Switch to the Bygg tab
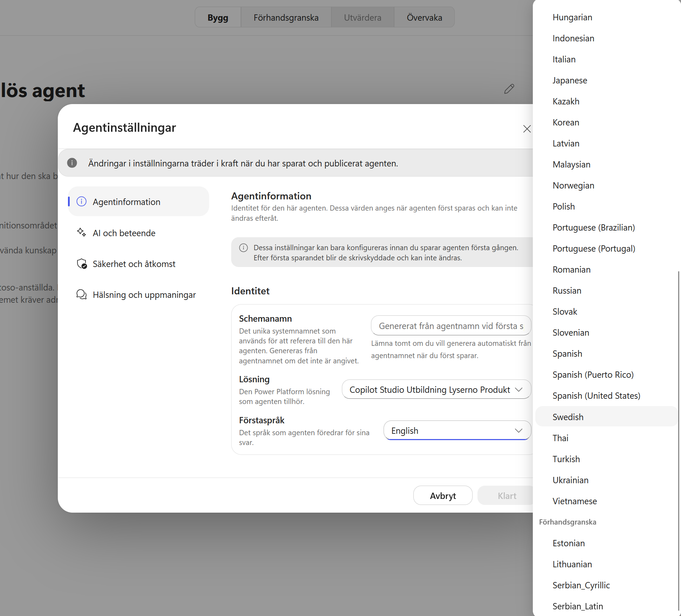681x616 pixels. tap(218, 17)
